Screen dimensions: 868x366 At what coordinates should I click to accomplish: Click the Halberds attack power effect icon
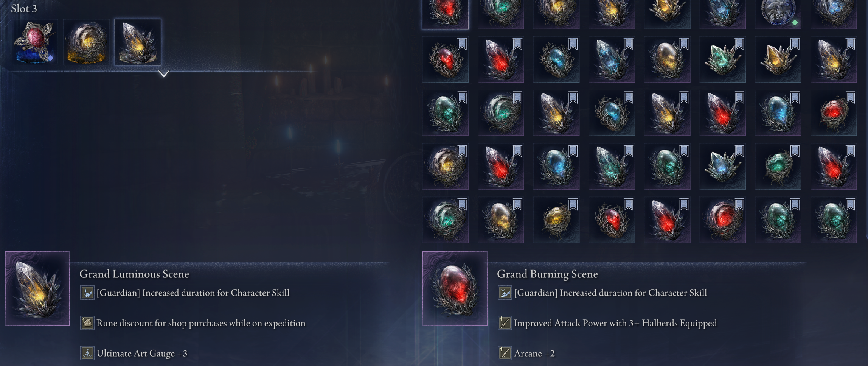pyautogui.click(x=505, y=323)
